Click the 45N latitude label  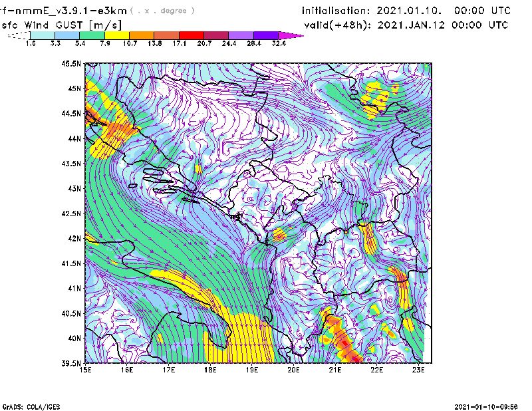point(74,88)
